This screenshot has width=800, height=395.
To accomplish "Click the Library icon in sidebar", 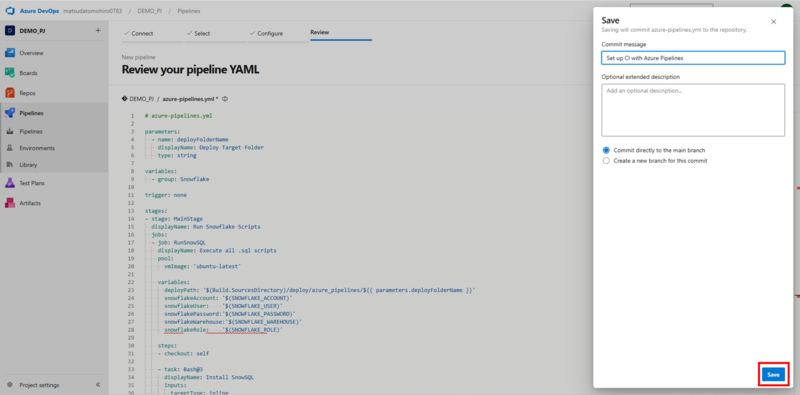I will pyautogui.click(x=10, y=165).
